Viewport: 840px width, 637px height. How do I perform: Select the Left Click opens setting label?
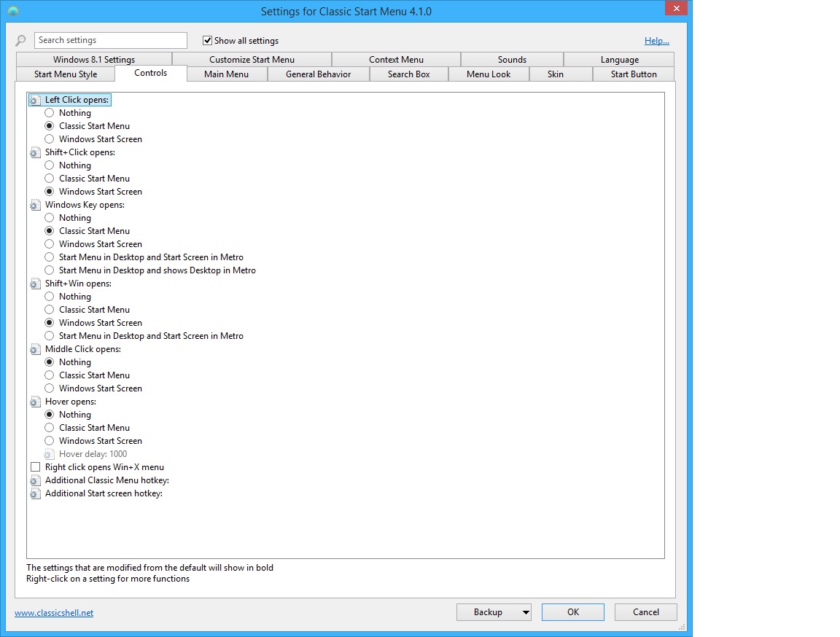point(77,100)
